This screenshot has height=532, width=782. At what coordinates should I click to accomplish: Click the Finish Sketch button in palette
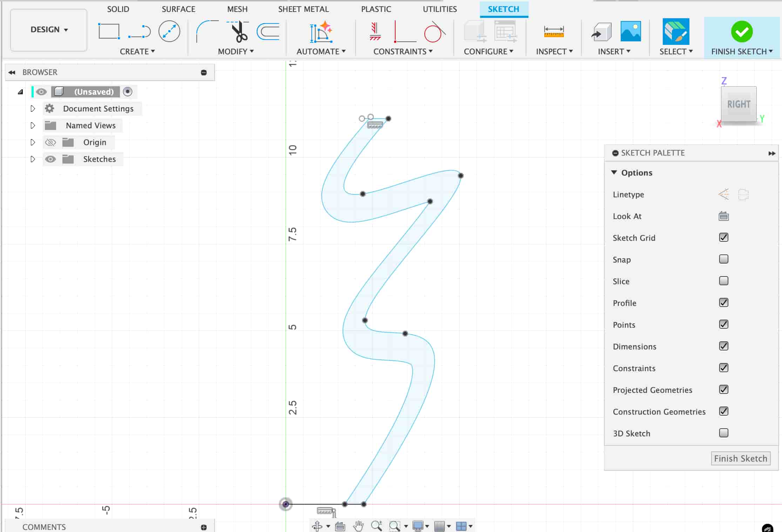741,458
